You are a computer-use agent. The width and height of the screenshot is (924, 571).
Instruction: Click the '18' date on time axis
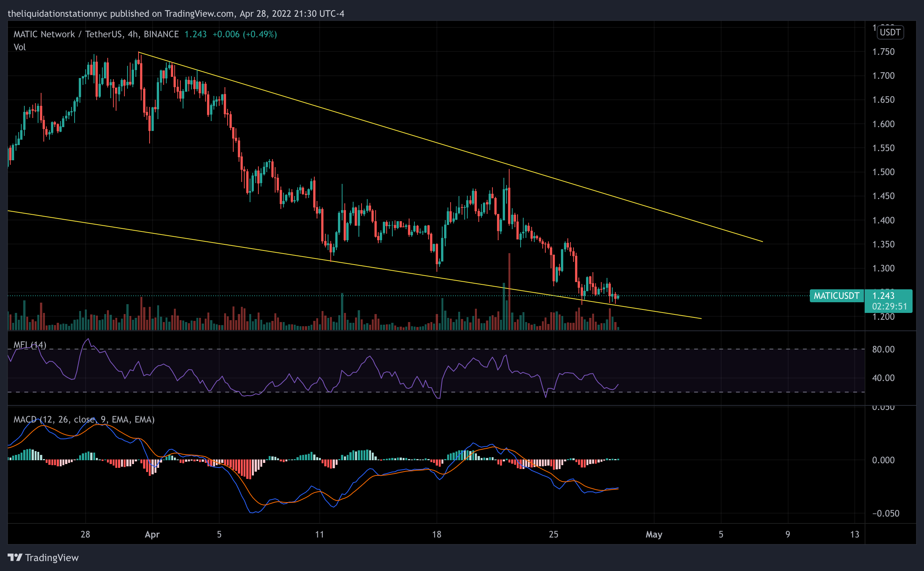(437, 534)
